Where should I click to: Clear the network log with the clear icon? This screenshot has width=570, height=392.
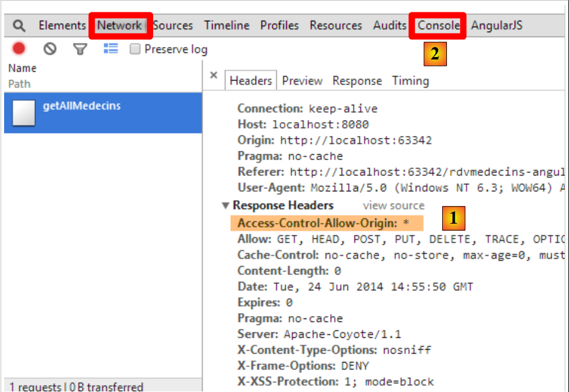point(50,49)
